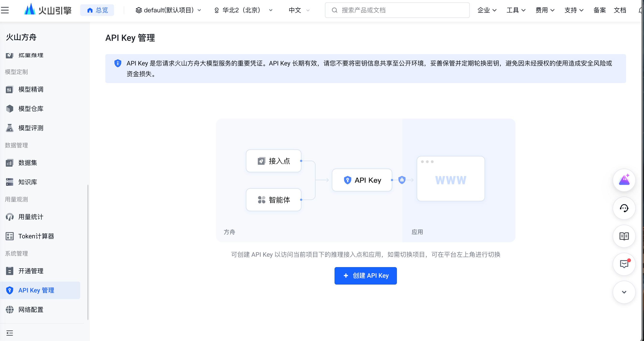Click the WWW application window illustration

pyautogui.click(x=451, y=178)
